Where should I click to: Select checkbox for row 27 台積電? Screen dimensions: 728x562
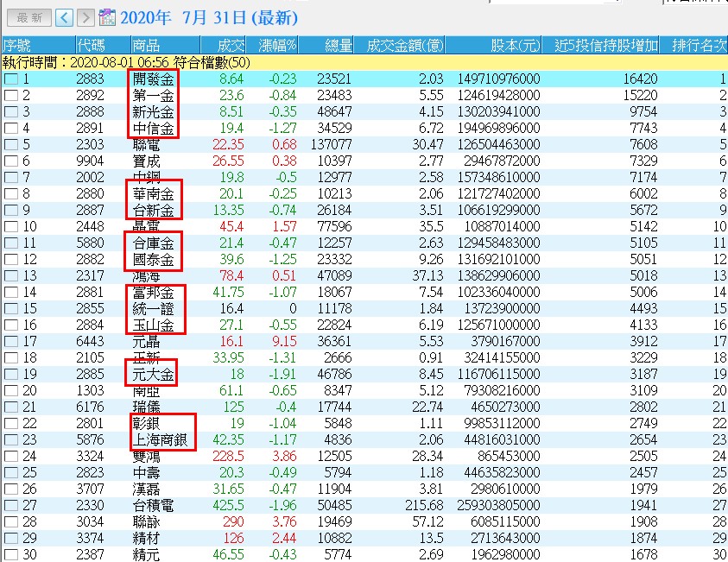tap(10, 505)
